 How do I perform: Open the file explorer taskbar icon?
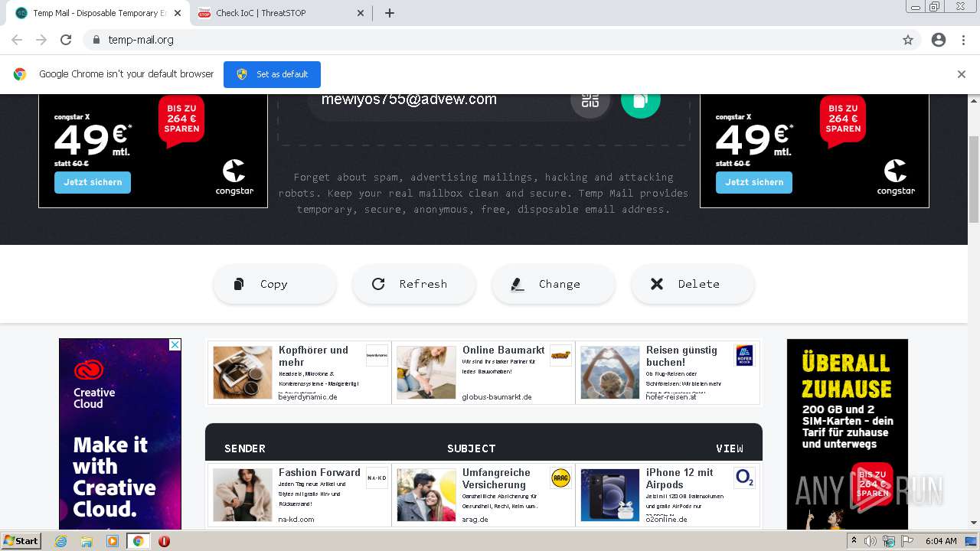click(x=87, y=541)
